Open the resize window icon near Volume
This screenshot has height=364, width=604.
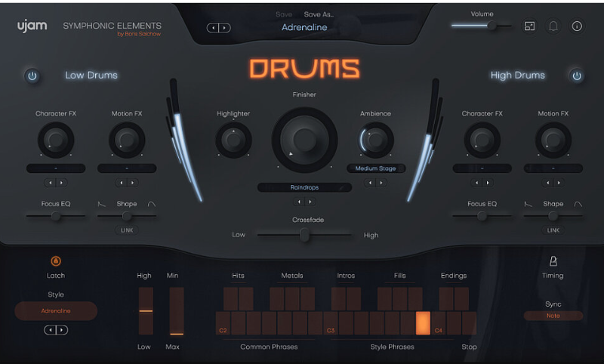click(x=530, y=26)
